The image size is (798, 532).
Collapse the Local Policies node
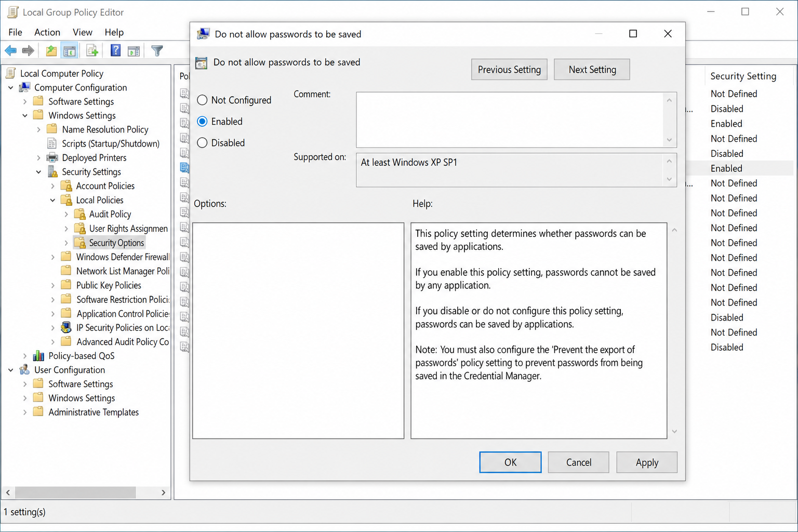pyautogui.click(x=53, y=200)
